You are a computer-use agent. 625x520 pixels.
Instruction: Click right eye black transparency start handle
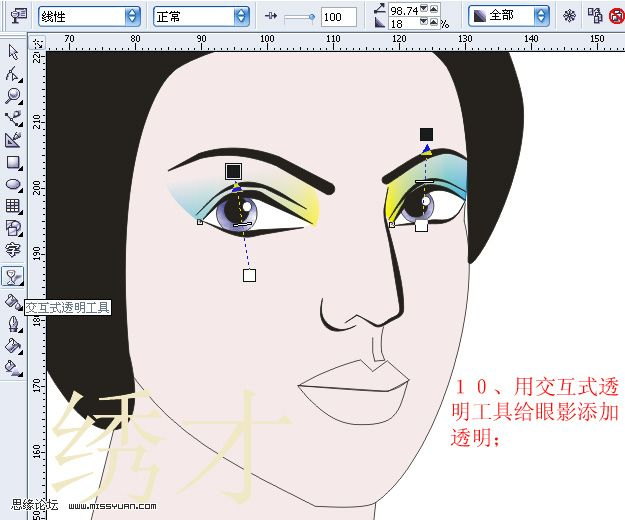[426, 134]
